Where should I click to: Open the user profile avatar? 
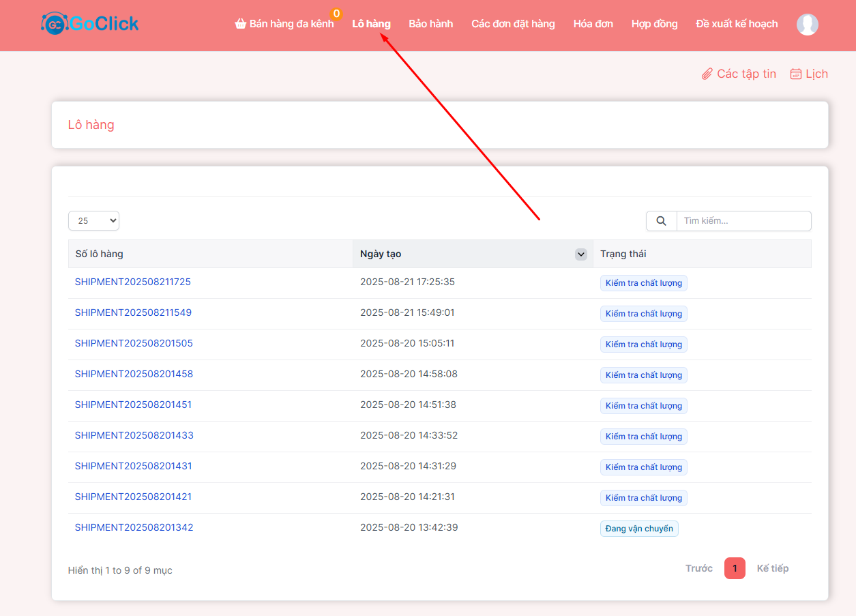pos(808,25)
